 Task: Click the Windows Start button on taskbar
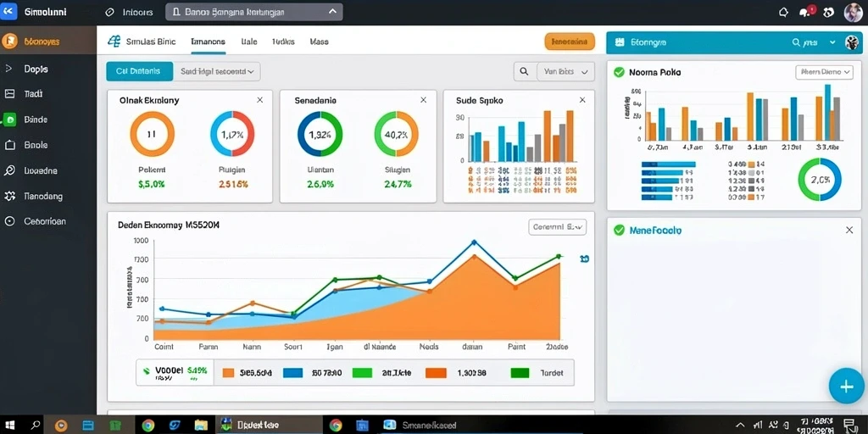click(10, 426)
